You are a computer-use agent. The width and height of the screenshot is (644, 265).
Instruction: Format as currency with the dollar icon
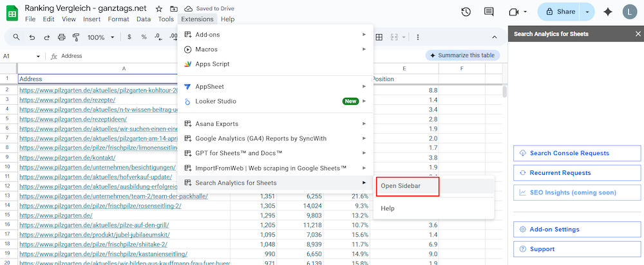click(129, 37)
